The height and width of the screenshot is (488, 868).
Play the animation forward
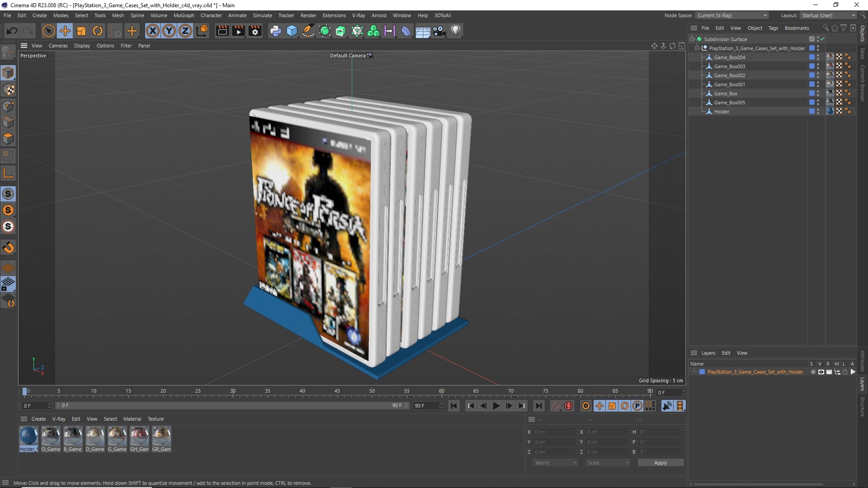coord(496,406)
